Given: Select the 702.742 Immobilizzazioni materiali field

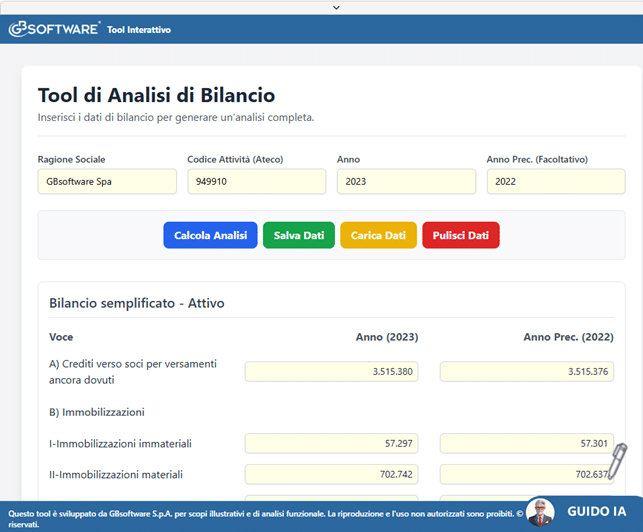Looking at the screenshot, I should tap(331, 475).
